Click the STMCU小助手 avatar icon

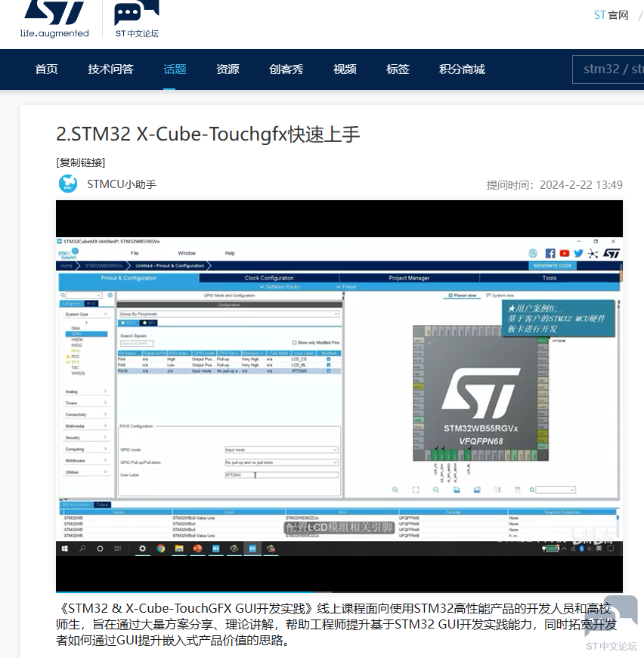(x=68, y=184)
